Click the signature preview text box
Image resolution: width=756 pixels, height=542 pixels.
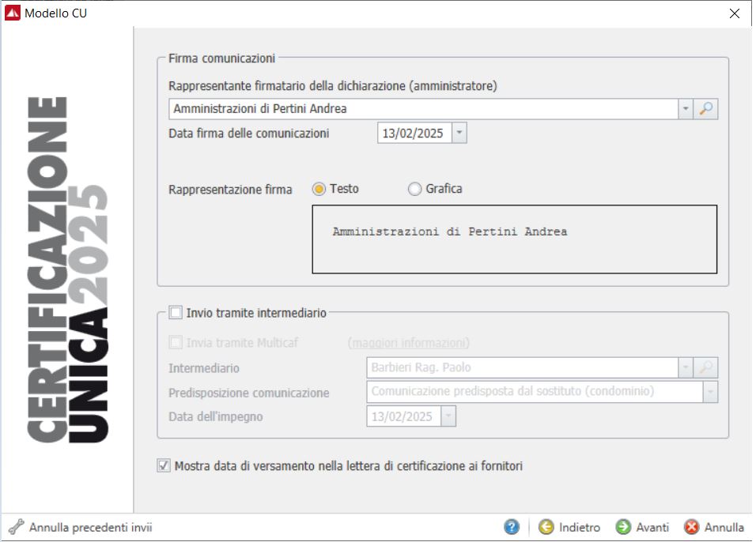coord(515,239)
